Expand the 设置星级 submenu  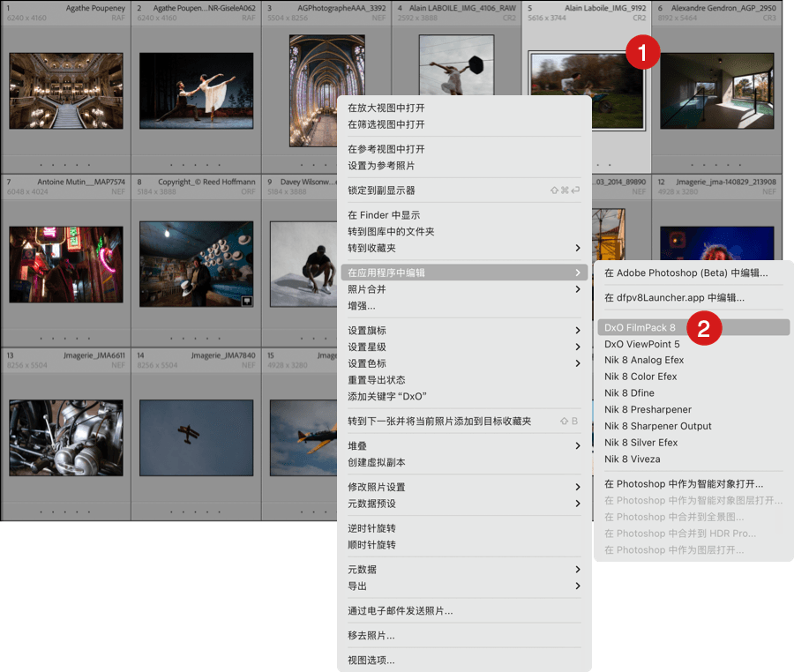(578, 347)
